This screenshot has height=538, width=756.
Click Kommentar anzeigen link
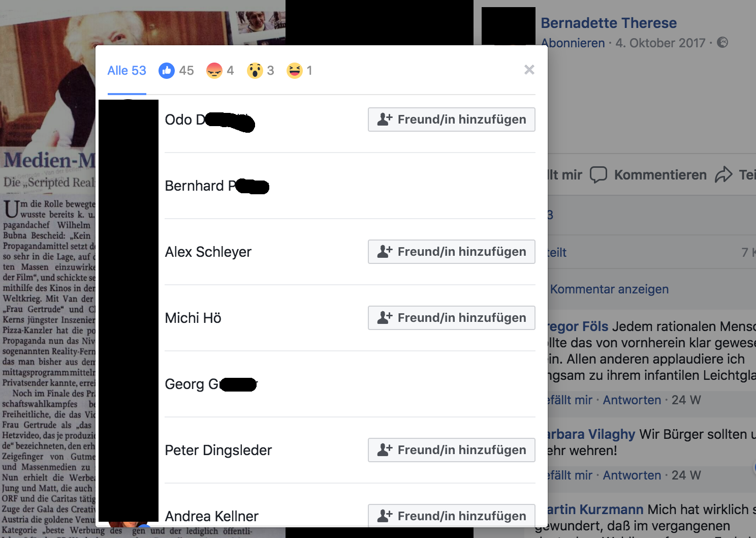609,289
